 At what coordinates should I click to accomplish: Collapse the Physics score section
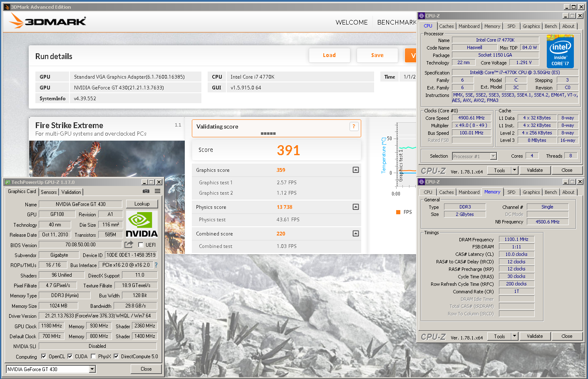click(x=356, y=207)
